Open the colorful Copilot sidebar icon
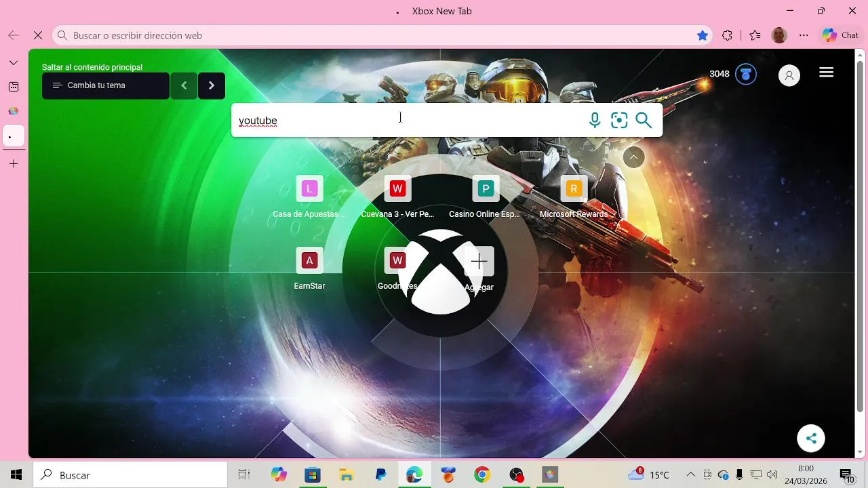The image size is (868, 488). [14, 111]
